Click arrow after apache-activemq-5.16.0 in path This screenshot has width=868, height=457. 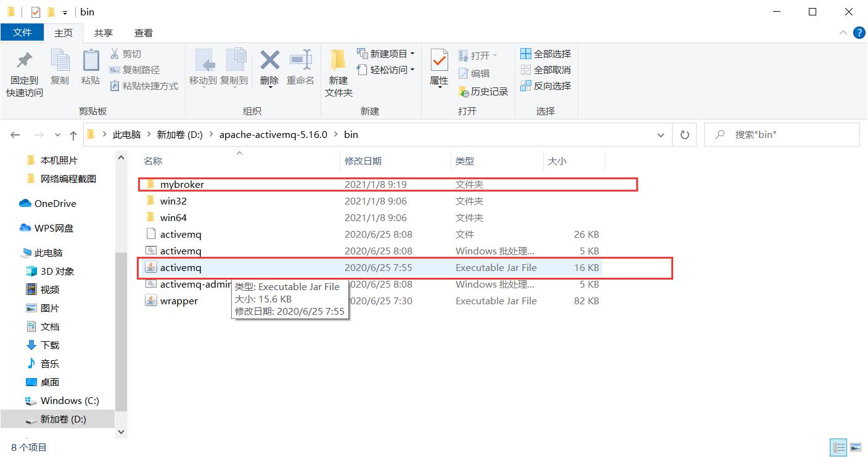[x=336, y=135]
